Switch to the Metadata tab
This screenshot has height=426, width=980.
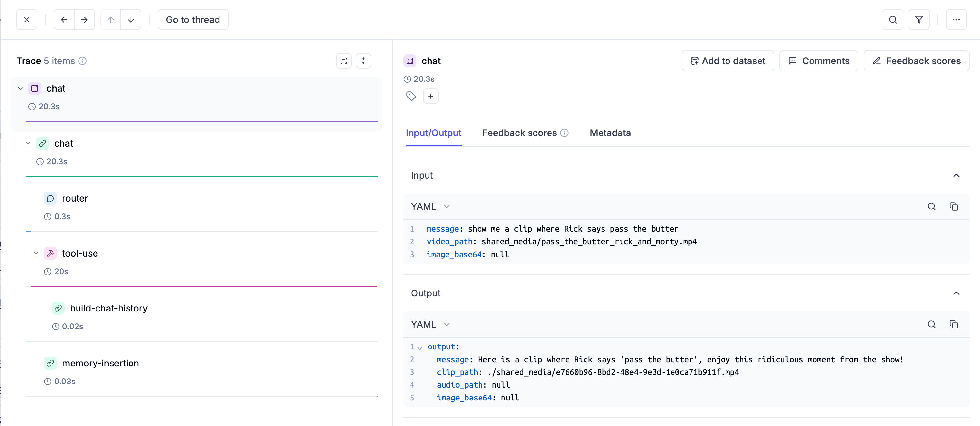tap(610, 133)
